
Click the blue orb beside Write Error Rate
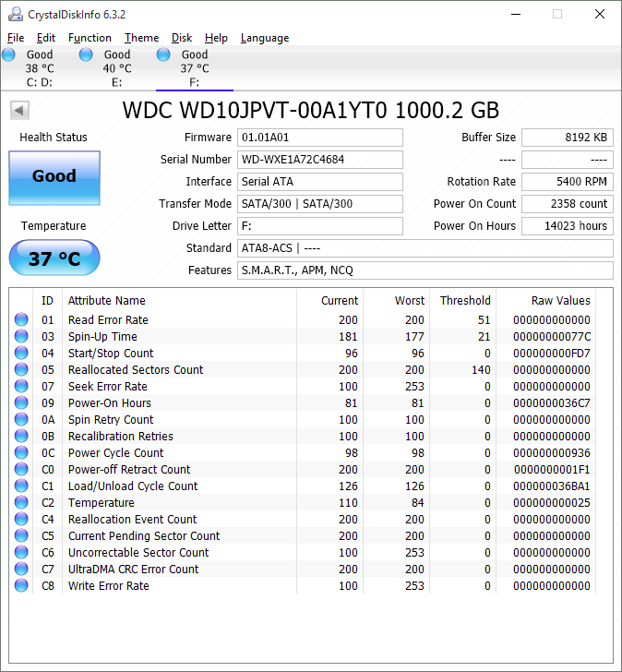tap(21, 585)
